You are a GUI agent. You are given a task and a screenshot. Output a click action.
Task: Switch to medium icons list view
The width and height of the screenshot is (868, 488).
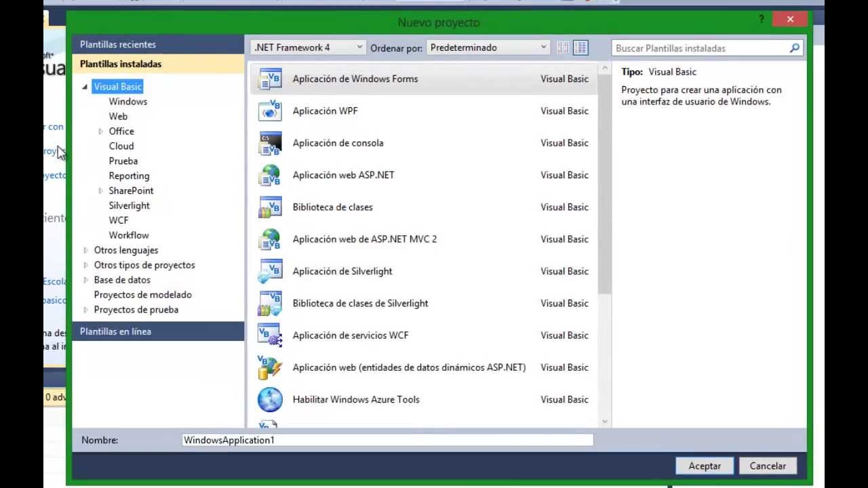point(580,47)
